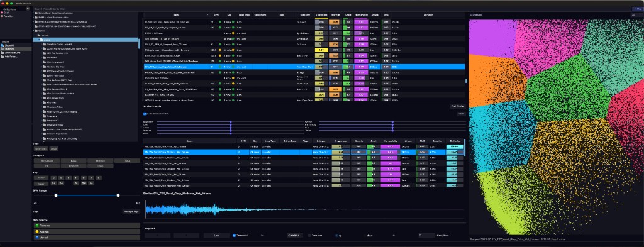Filter by Bass category
This screenshot has width=644, height=247.
73,161
